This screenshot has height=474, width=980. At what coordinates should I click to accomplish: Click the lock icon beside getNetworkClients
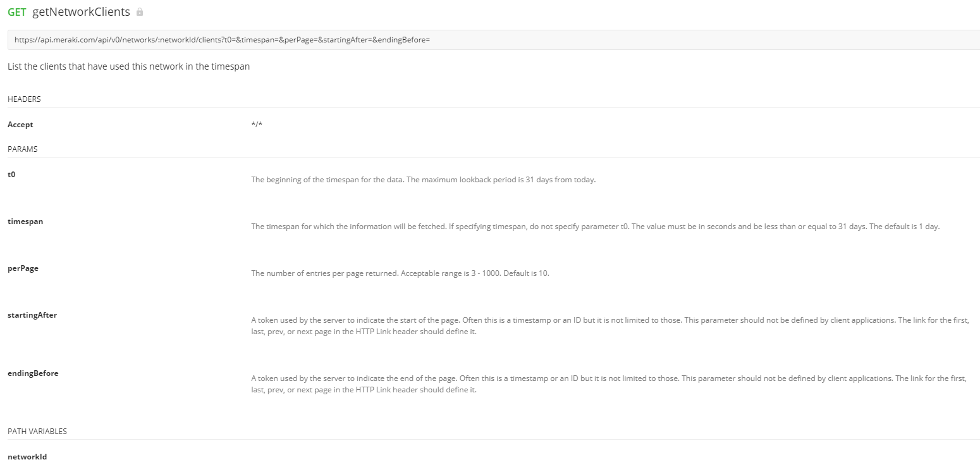140,12
